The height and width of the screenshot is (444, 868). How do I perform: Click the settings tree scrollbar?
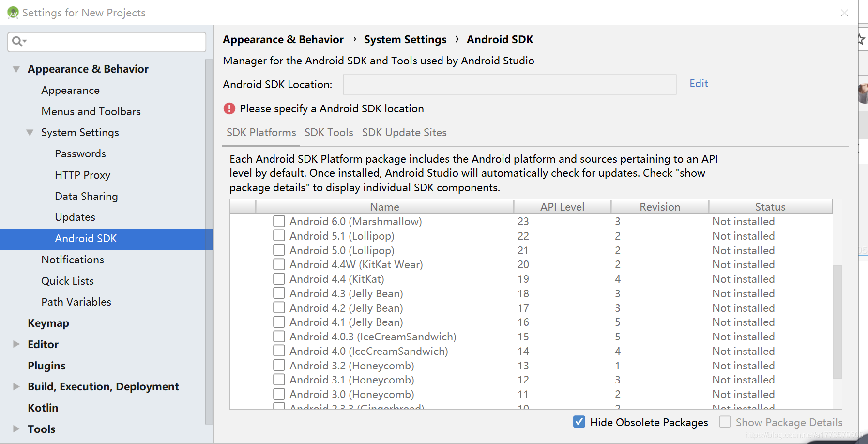click(x=209, y=242)
